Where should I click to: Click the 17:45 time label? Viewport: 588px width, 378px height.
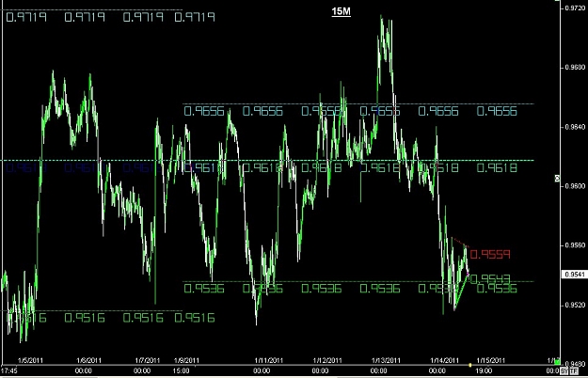(9, 370)
